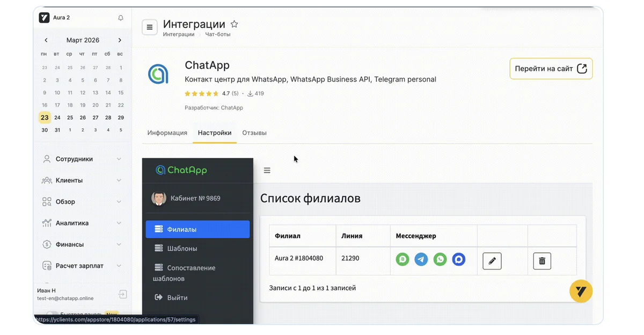Open the yellow floating YCLIENTS widget button
The height and width of the screenshot is (335, 644).
tap(581, 292)
